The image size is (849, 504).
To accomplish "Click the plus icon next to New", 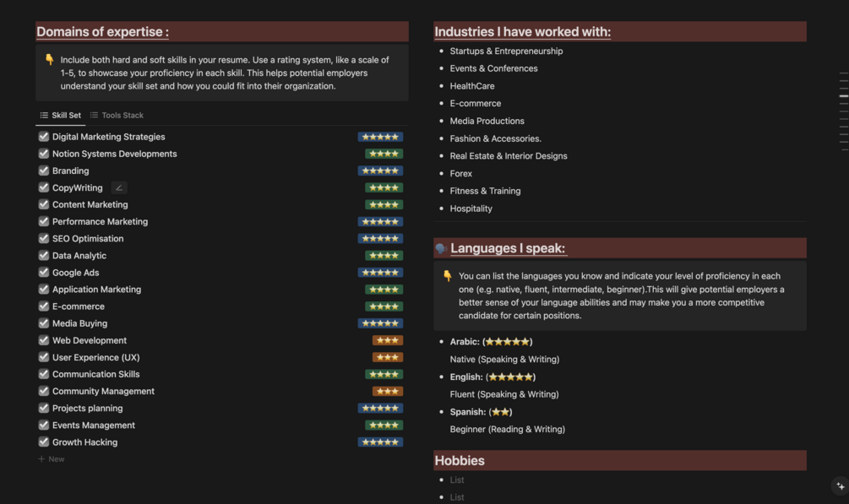I will click(42, 459).
